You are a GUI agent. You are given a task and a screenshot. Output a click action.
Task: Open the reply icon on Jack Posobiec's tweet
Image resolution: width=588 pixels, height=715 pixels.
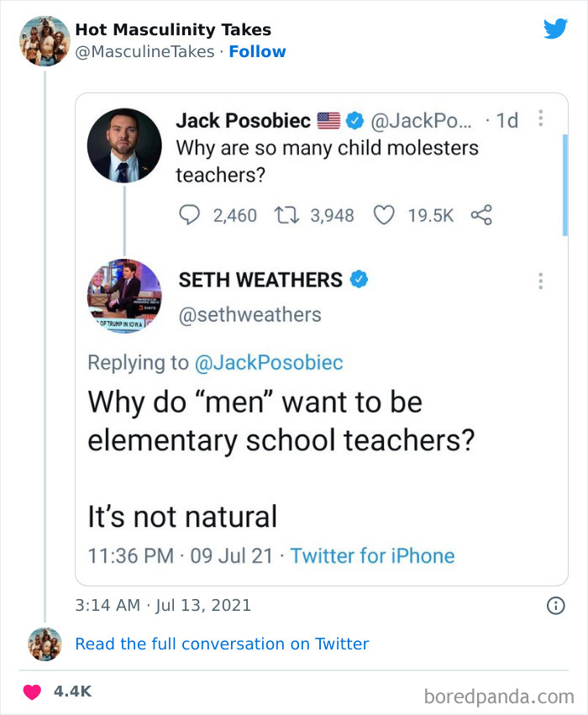[190, 215]
